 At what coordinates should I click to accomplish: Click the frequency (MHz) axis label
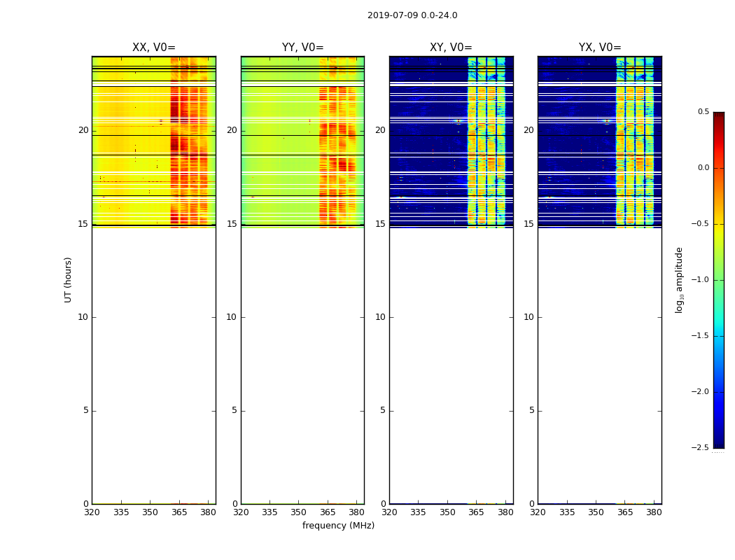pos(338,525)
